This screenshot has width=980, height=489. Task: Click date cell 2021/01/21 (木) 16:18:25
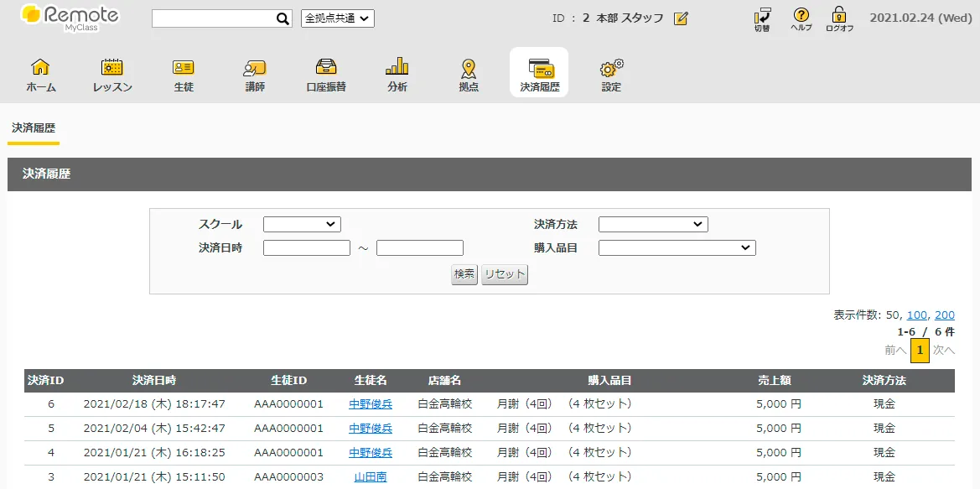click(154, 453)
